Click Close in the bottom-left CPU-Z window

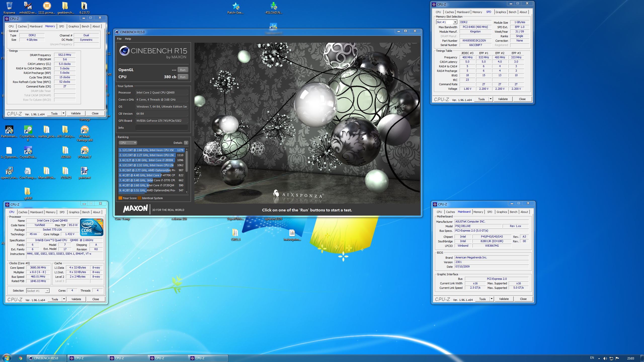tap(96, 299)
